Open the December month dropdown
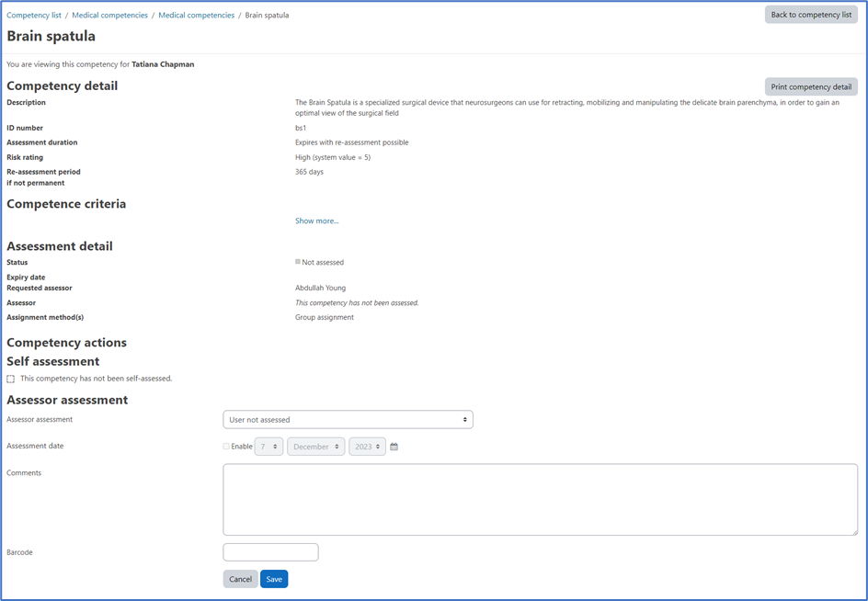The height and width of the screenshot is (601, 868). 316,447
